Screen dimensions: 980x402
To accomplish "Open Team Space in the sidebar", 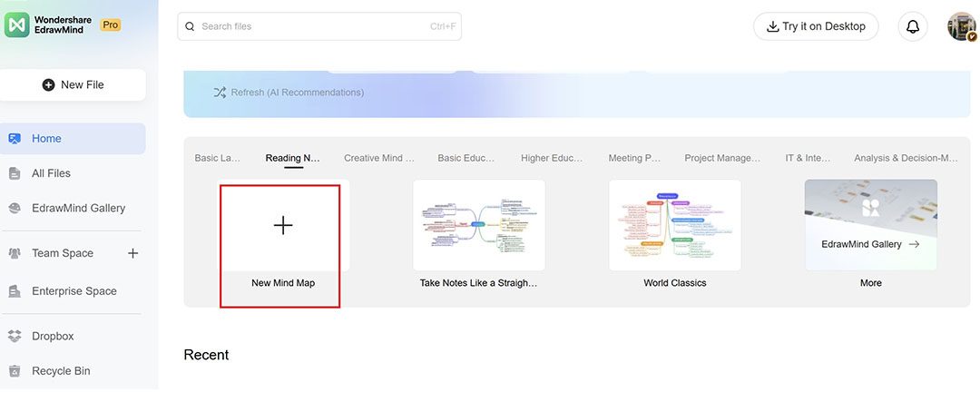I will coord(63,253).
